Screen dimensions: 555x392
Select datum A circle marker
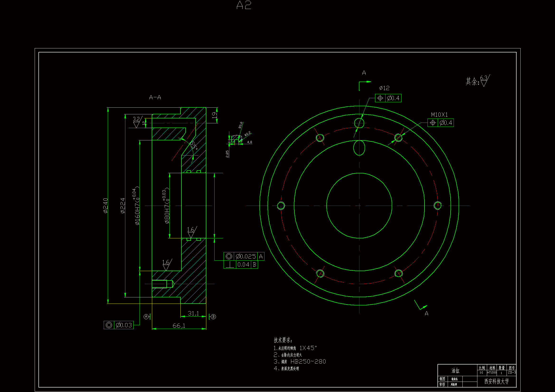146,317
